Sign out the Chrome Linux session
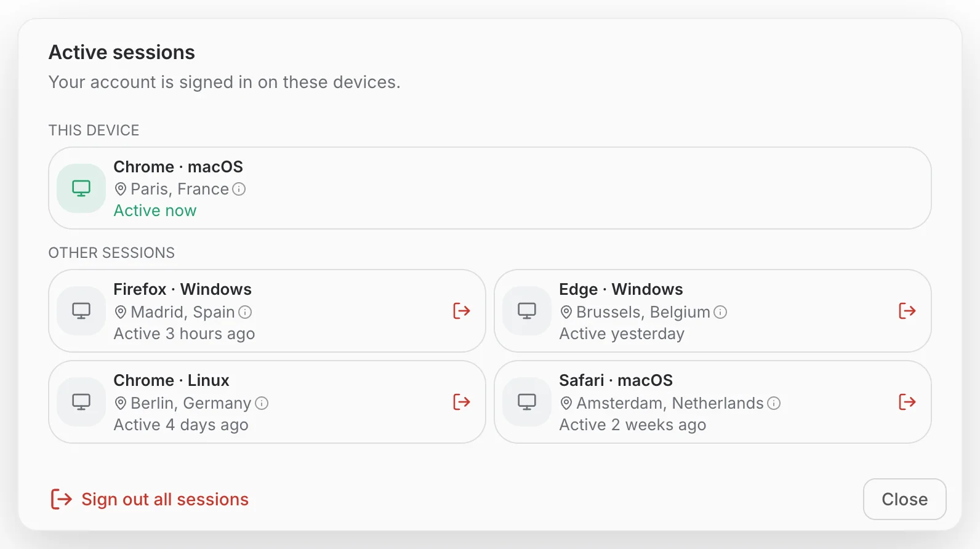 (x=462, y=402)
